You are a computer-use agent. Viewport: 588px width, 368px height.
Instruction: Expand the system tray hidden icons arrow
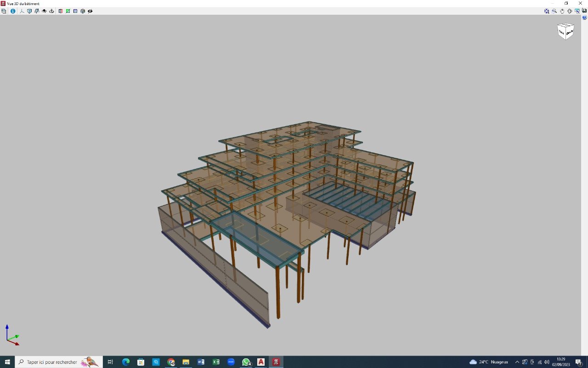tap(517, 362)
